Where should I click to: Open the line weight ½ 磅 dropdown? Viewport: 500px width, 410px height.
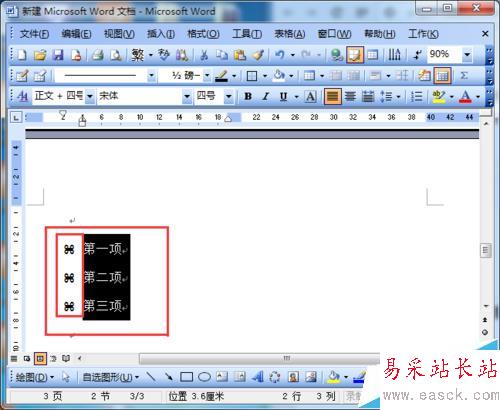[207, 76]
